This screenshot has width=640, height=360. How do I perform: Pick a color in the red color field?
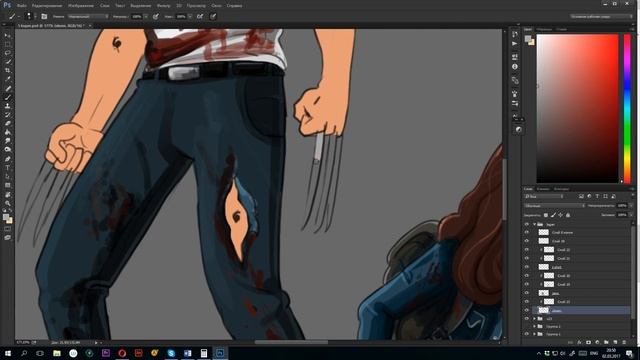(x=577, y=108)
